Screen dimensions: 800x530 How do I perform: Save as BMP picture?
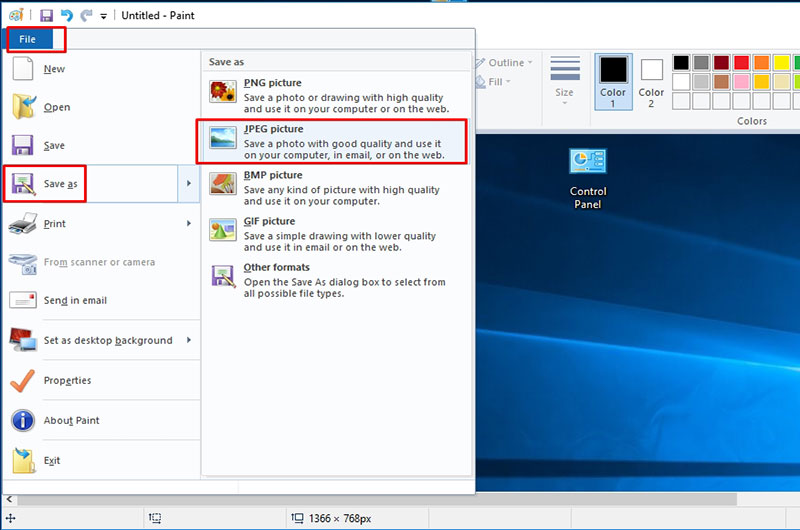[x=337, y=188]
